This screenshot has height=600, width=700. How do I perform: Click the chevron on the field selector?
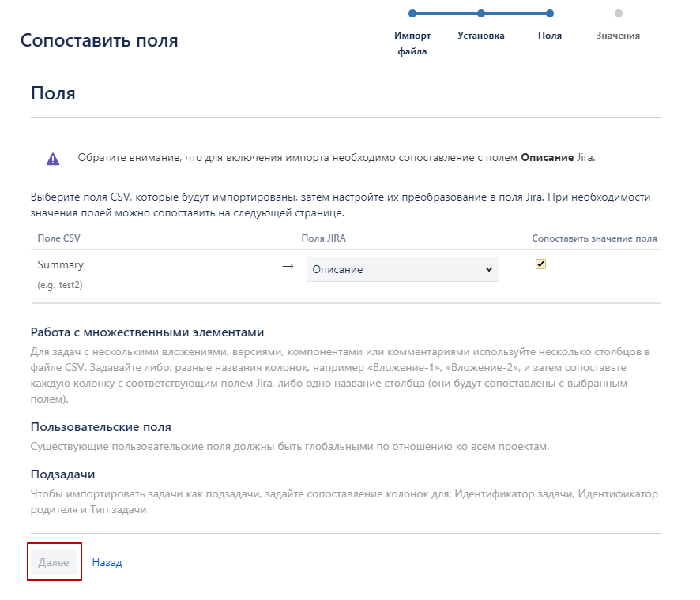(490, 268)
